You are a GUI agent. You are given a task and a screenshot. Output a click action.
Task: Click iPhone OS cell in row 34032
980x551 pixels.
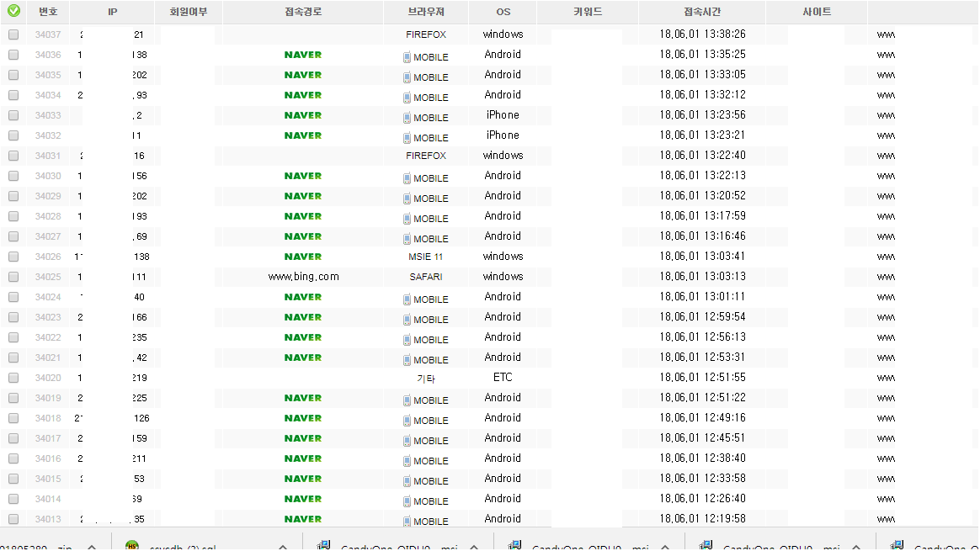[x=503, y=135]
